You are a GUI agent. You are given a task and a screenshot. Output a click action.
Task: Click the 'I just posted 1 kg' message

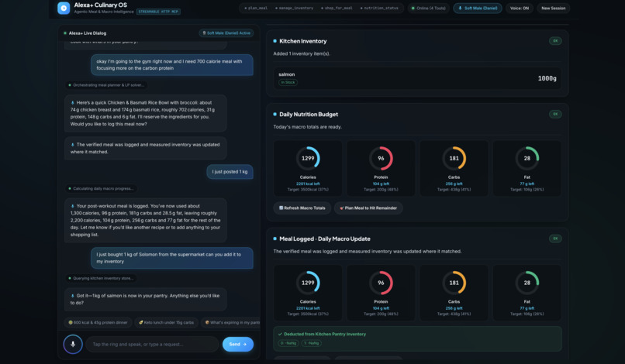pos(230,172)
